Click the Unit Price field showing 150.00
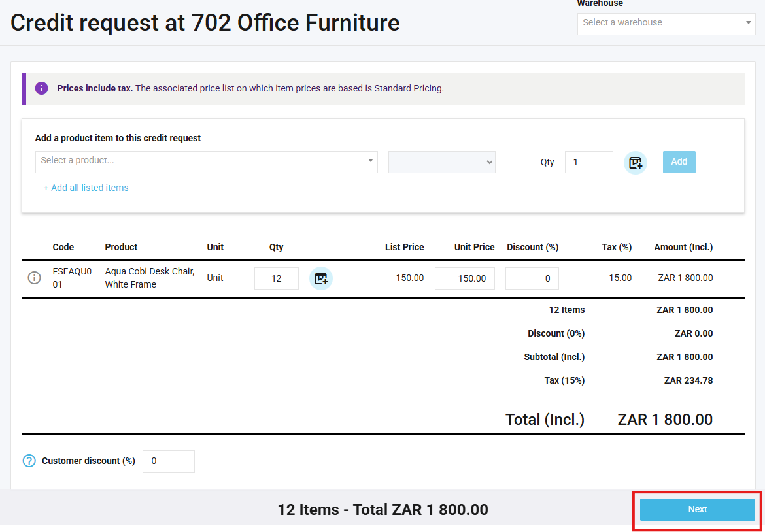This screenshot has width=765, height=532. point(464,278)
